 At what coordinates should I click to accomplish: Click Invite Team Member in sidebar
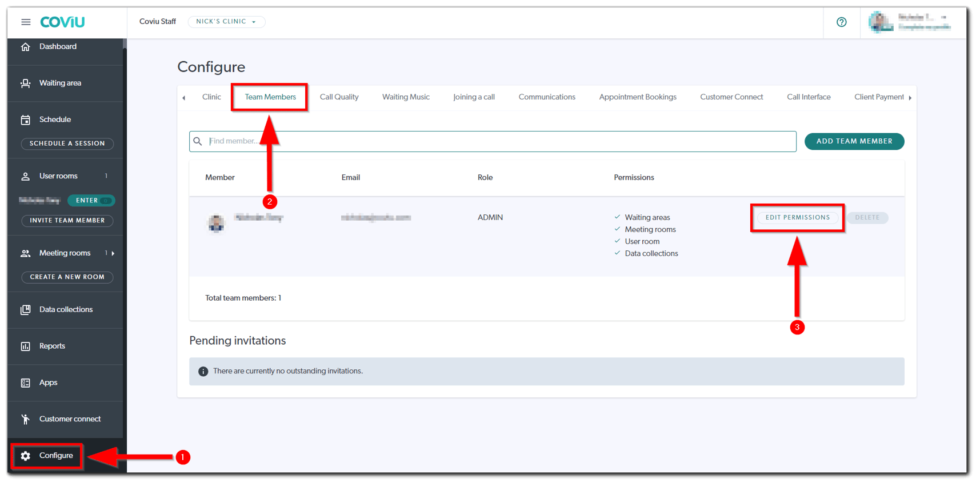67,221
